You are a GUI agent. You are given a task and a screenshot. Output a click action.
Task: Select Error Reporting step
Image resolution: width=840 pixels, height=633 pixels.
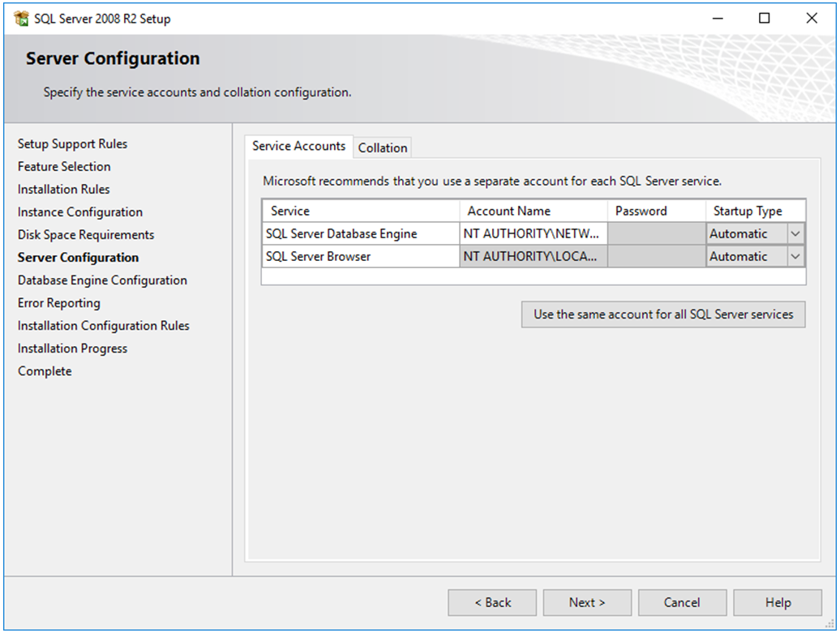coord(59,303)
